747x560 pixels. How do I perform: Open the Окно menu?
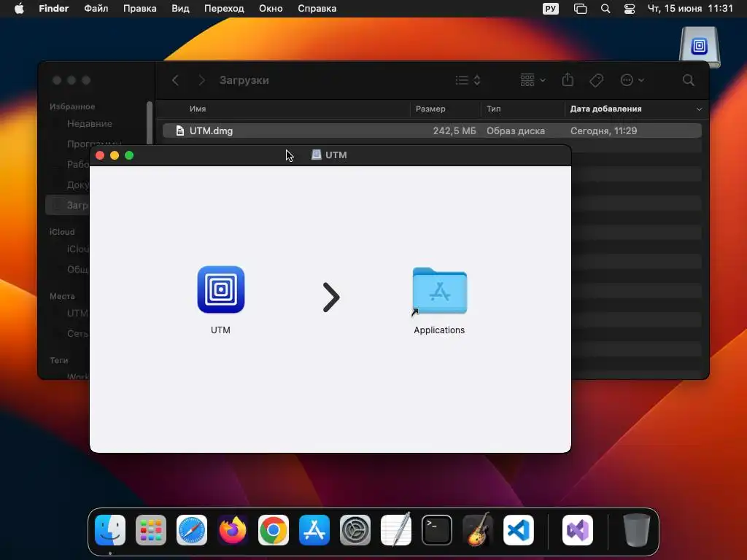click(271, 9)
